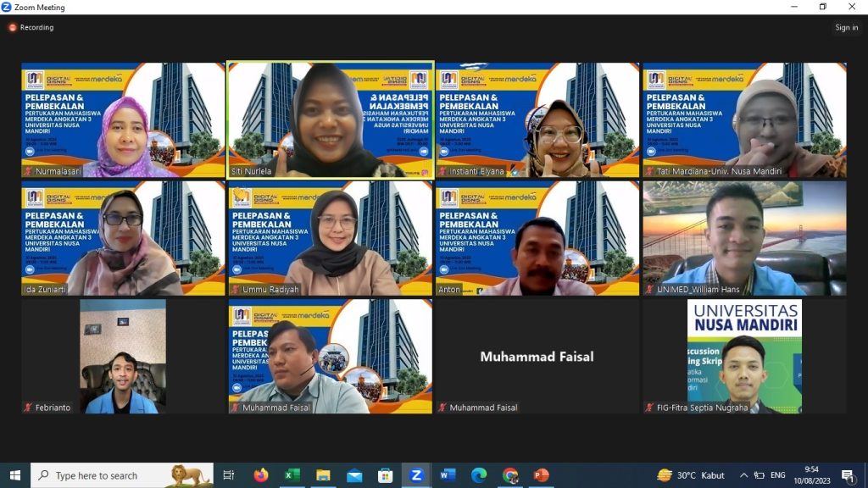Select Siti Nurlela's highlighted speaker video
The width and height of the screenshot is (868, 488).
pos(331,120)
